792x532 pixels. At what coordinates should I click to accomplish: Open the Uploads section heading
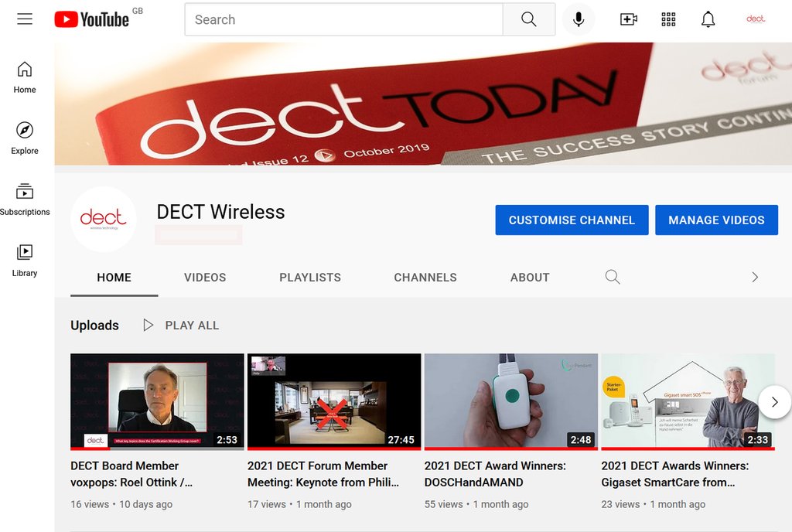pos(94,326)
